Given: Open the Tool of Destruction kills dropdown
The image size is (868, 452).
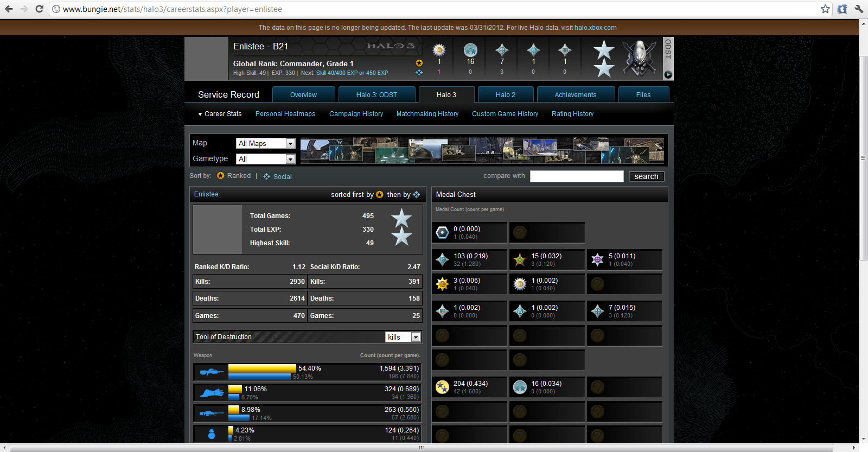Looking at the screenshot, I should click(x=403, y=337).
